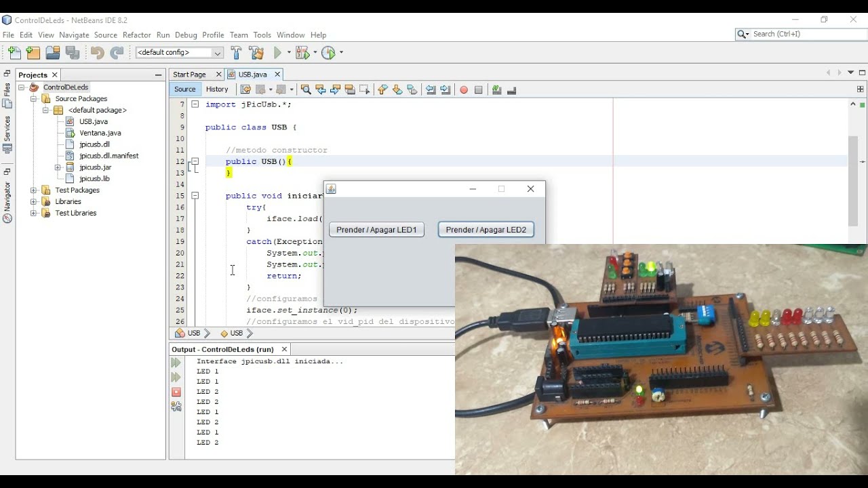Switch to History view button
The height and width of the screenshot is (488, 868).
tap(217, 89)
